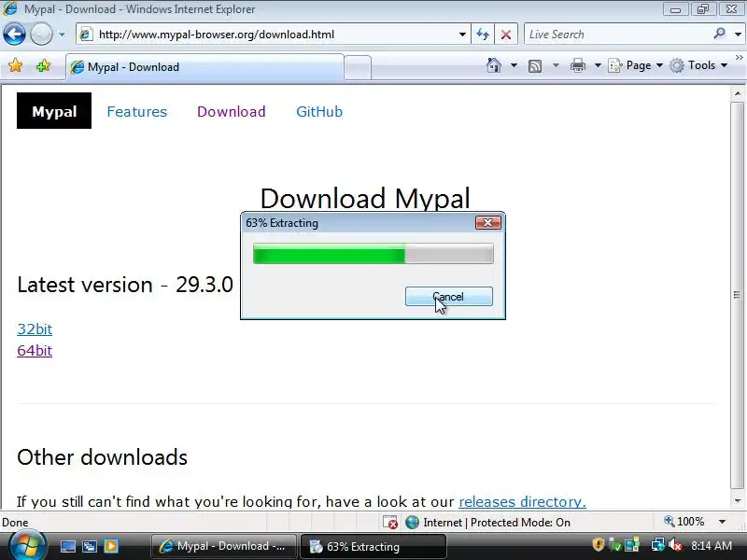Switch to Mypal - Download taskbar button
Image resolution: width=747 pixels, height=560 pixels.
click(x=224, y=546)
